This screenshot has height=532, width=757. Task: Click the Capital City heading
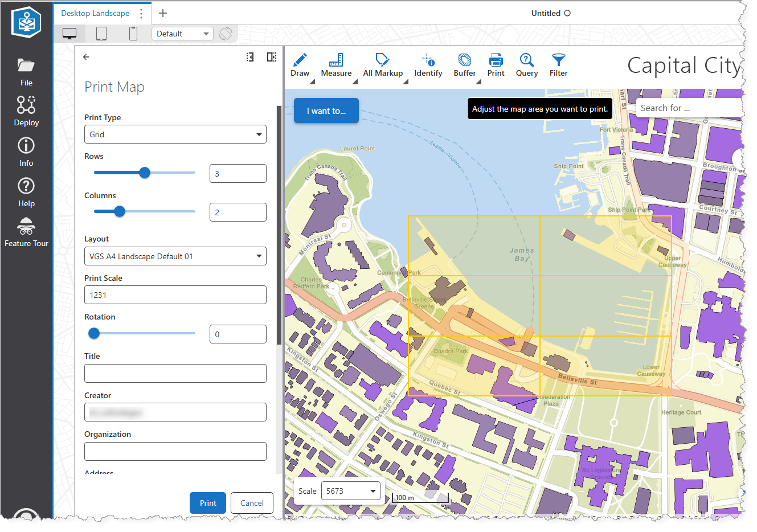pos(684,66)
